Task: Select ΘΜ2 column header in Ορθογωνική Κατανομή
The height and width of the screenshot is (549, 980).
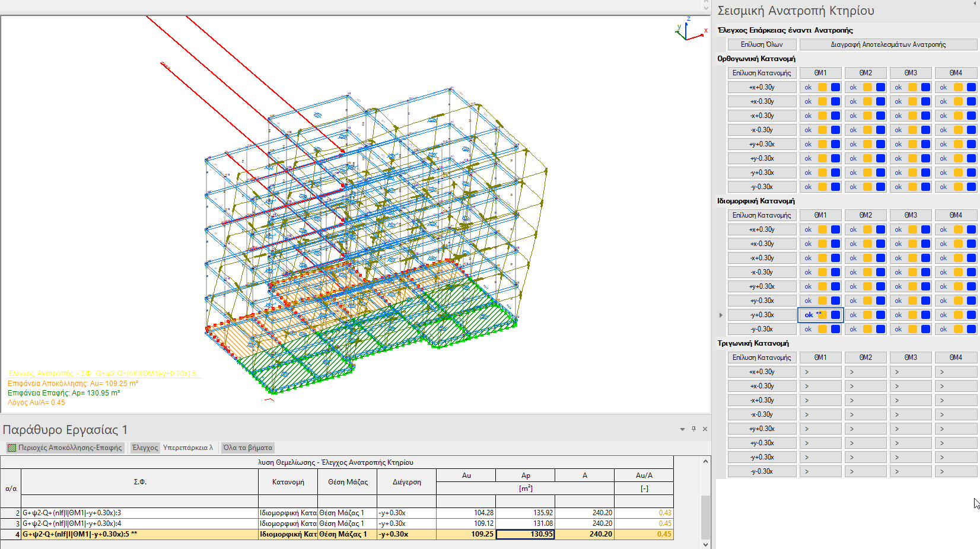Action: (866, 73)
